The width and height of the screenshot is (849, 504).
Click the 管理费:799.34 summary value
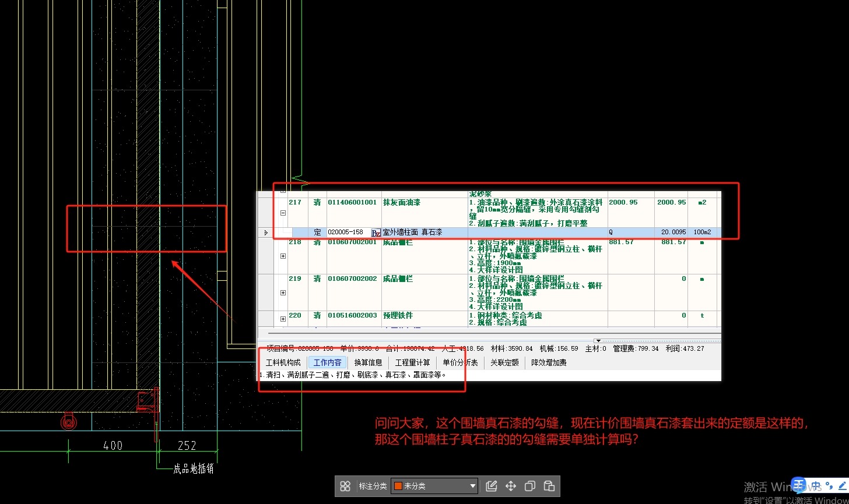coord(636,349)
